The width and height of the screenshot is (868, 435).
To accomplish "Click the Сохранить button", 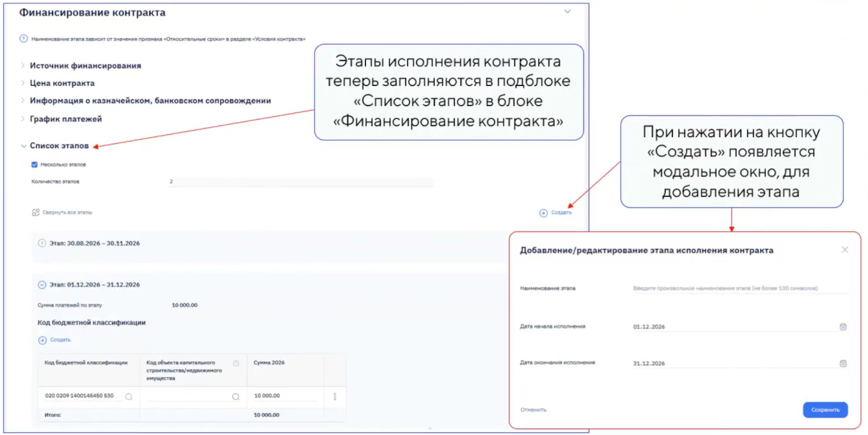I will click(x=825, y=410).
